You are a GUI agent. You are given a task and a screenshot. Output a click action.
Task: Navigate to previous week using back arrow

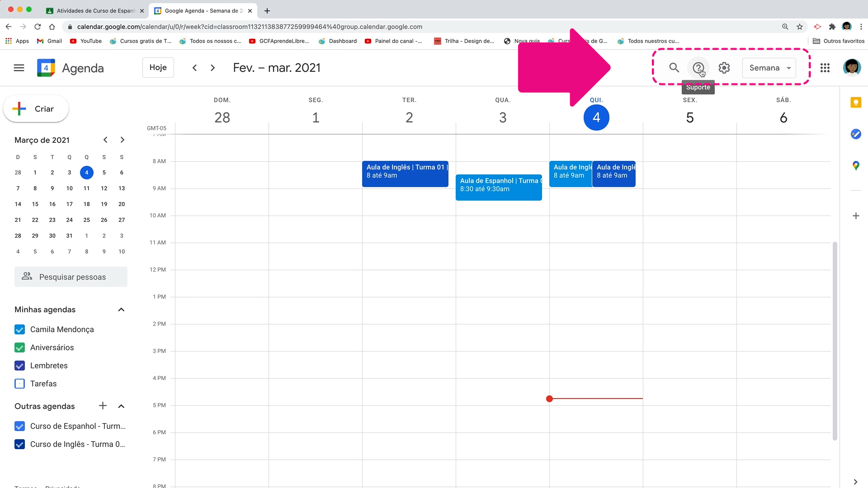point(194,67)
